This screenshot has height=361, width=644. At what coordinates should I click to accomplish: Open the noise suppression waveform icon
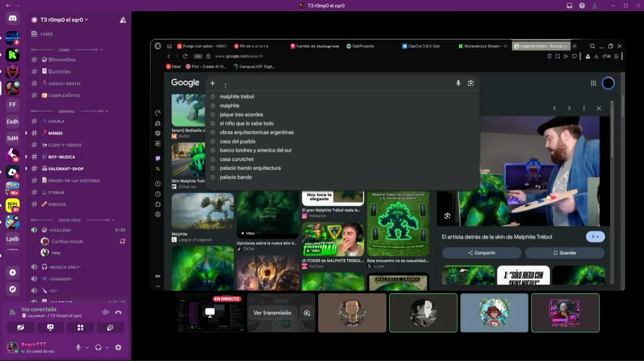[x=105, y=312]
